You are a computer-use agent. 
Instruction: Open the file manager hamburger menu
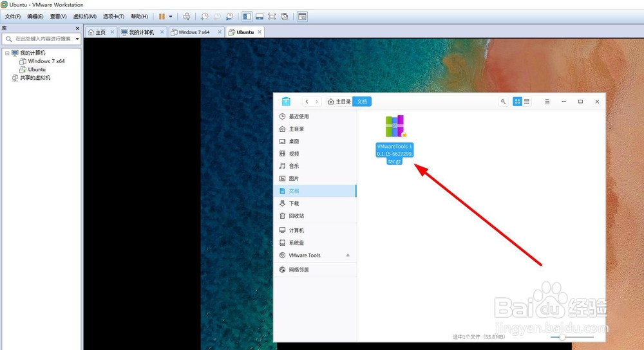547,102
